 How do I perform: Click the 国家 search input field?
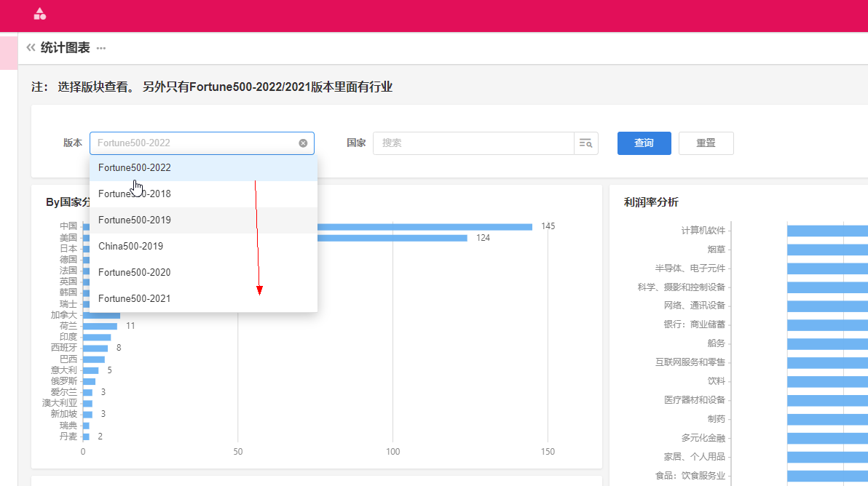tap(473, 143)
